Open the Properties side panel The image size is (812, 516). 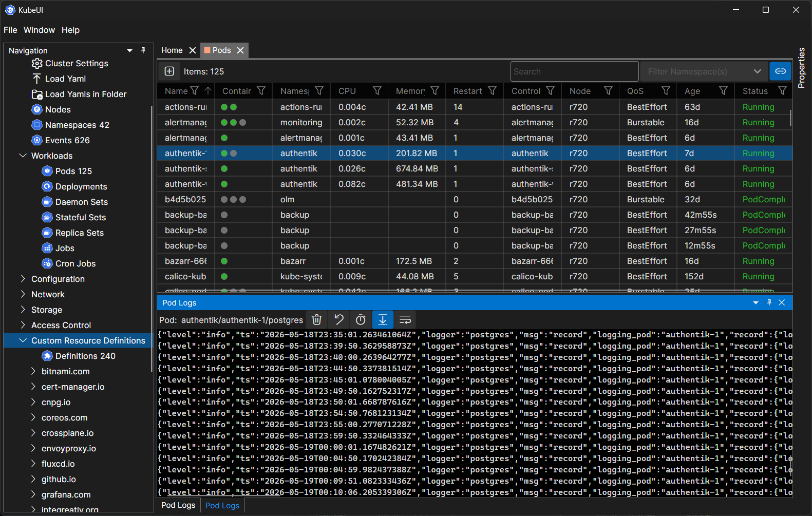pos(801,68)
